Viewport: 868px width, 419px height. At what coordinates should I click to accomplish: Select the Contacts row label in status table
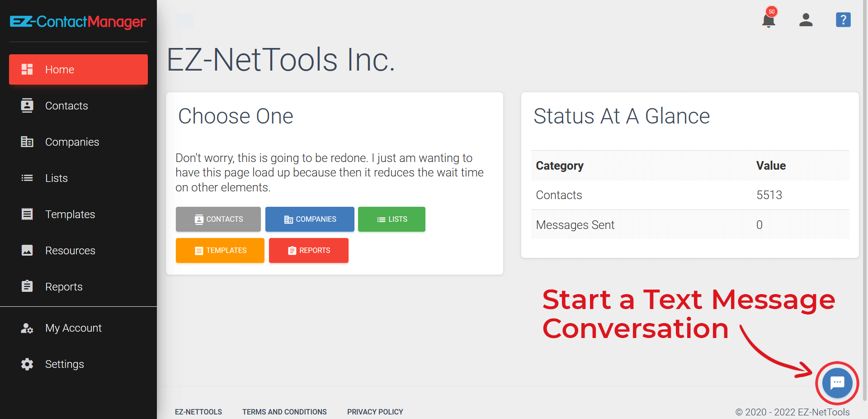point(559,195)
